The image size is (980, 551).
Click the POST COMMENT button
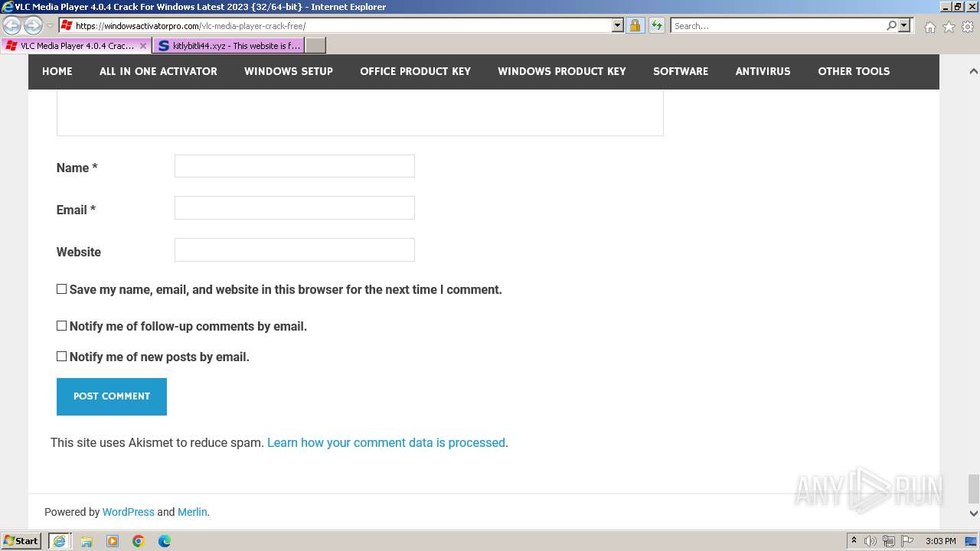(x=112, y=396)
